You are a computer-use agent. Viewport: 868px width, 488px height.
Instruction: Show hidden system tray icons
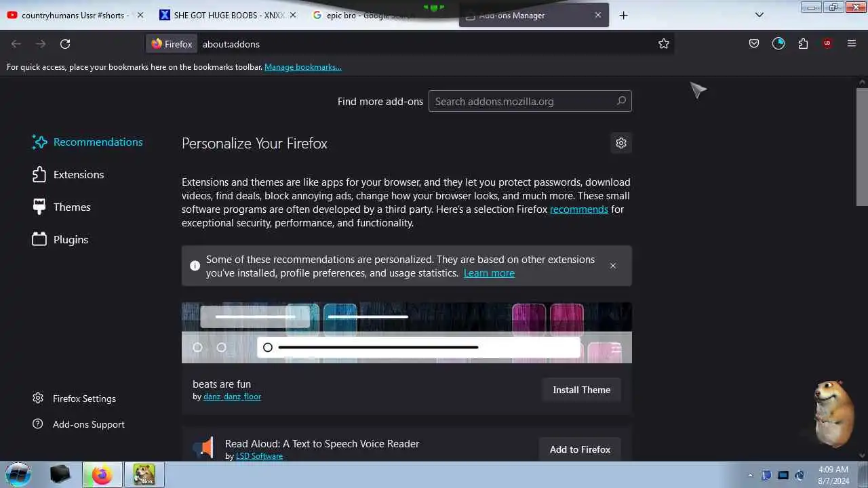[750, 475]
